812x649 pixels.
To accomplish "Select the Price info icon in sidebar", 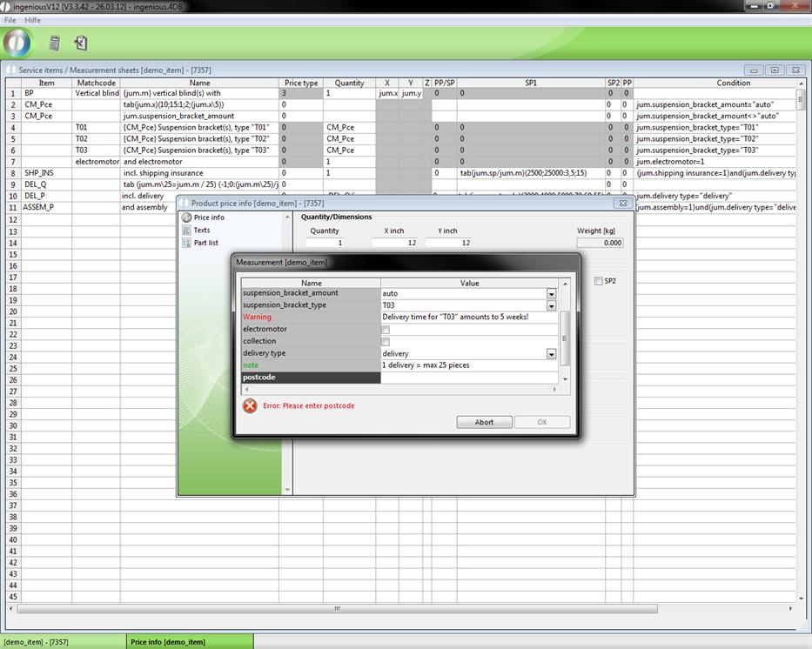I will click(186, 217).
